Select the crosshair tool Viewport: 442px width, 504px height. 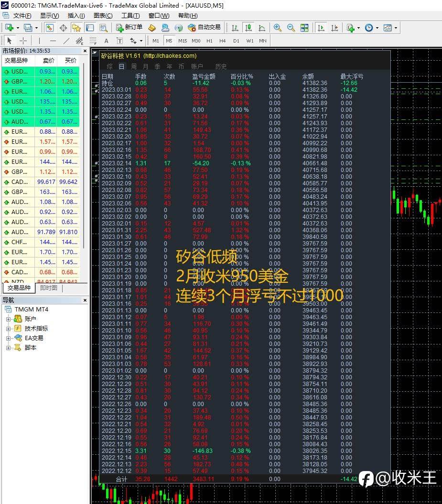click(23, 41)
